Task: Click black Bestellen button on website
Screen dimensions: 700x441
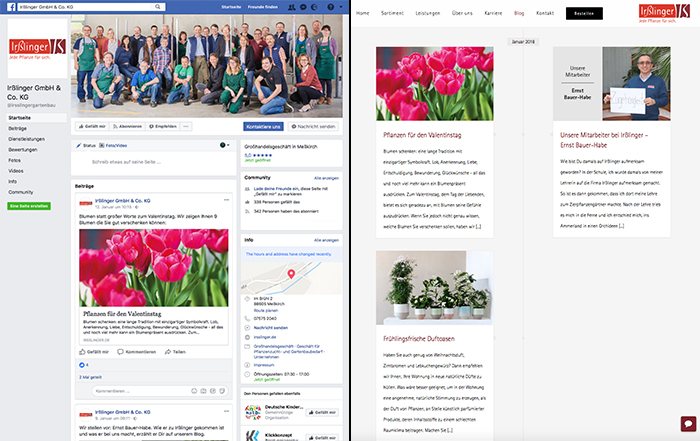Action: [584, 13]
